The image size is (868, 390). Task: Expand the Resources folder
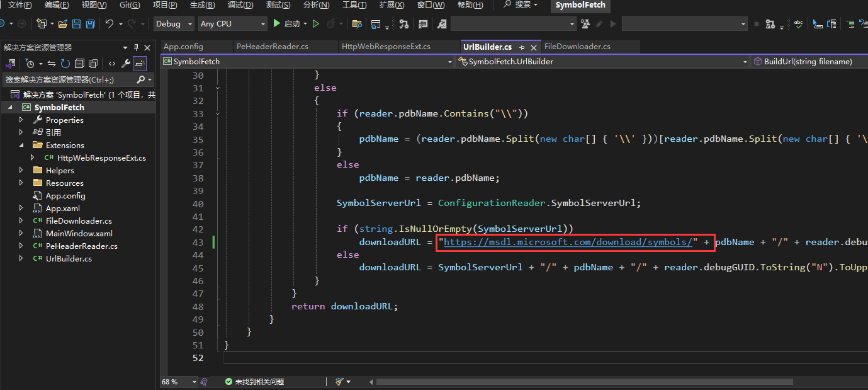point(21,183)
